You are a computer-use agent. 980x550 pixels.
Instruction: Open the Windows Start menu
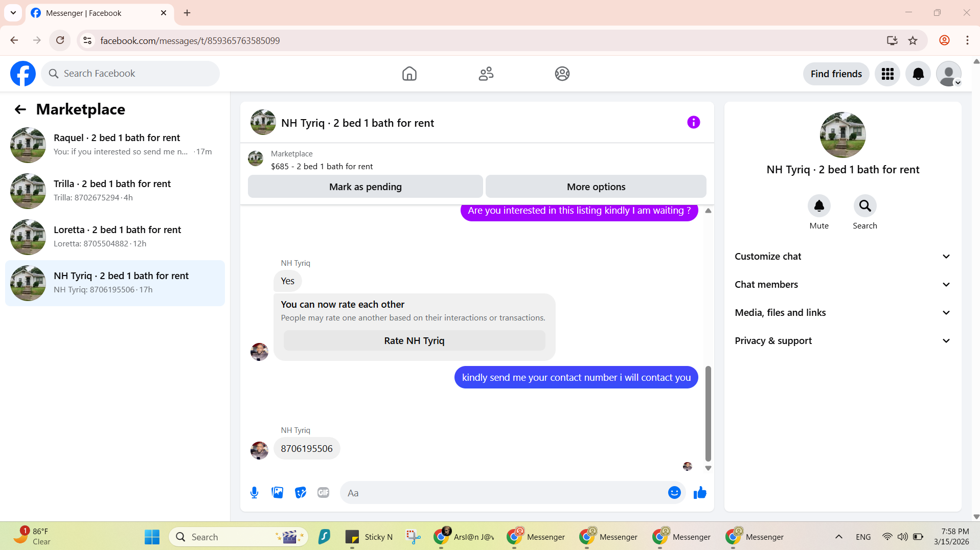point(152,537)
